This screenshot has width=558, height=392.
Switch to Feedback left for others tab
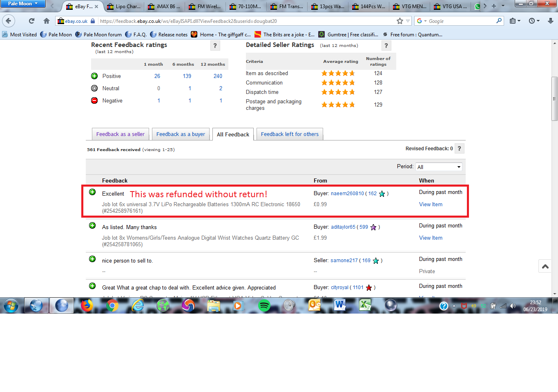click(290, 134)
